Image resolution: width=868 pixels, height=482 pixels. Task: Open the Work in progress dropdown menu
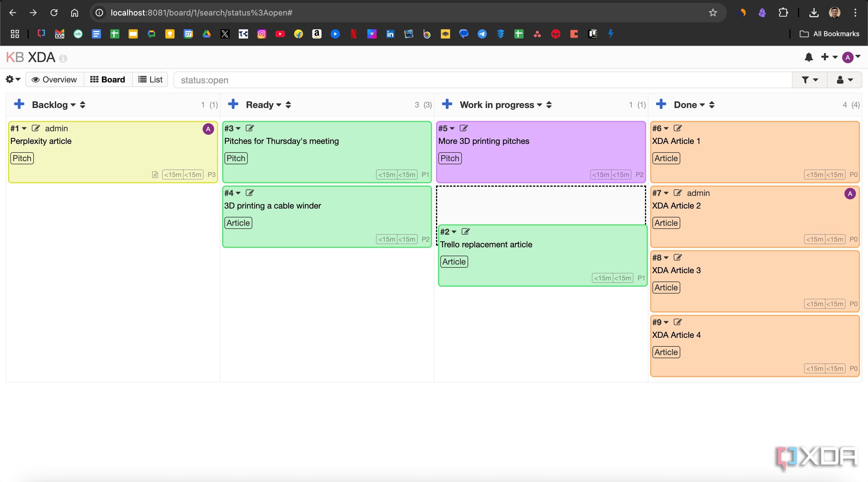539,105
